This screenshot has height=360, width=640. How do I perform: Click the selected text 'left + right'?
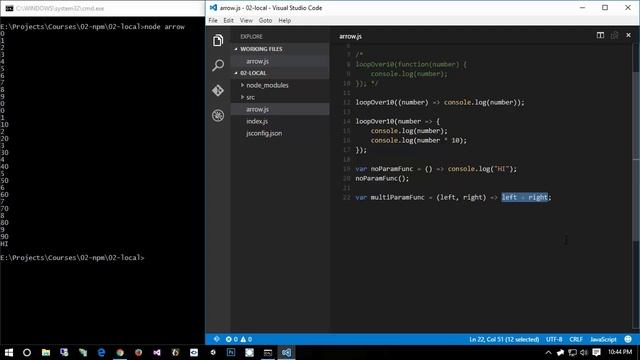[x=524, y=197]
